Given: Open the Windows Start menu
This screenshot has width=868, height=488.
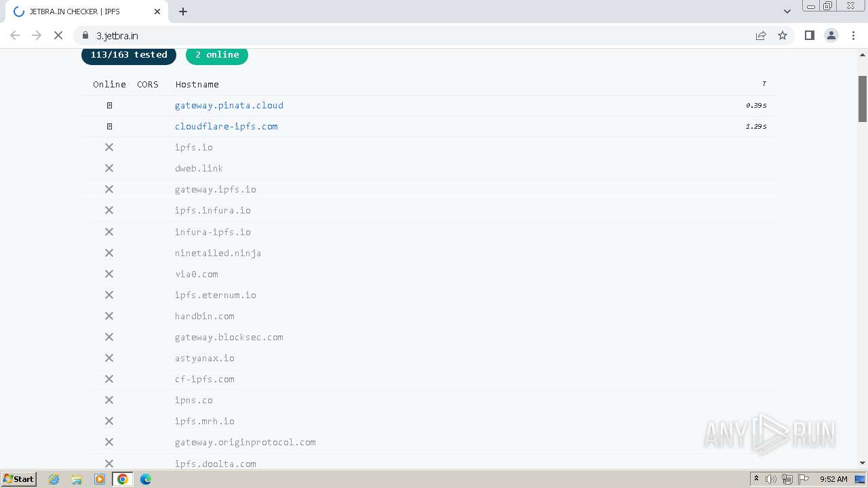Looking at the screenshot, I should pos(18,479).
